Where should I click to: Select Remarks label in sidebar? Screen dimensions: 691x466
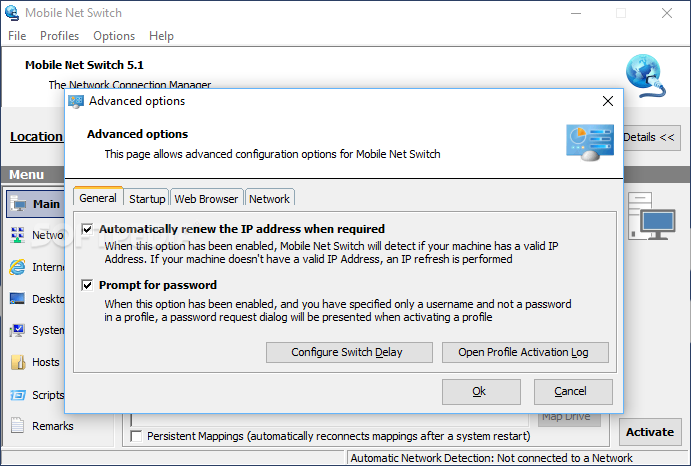(53, 426)
